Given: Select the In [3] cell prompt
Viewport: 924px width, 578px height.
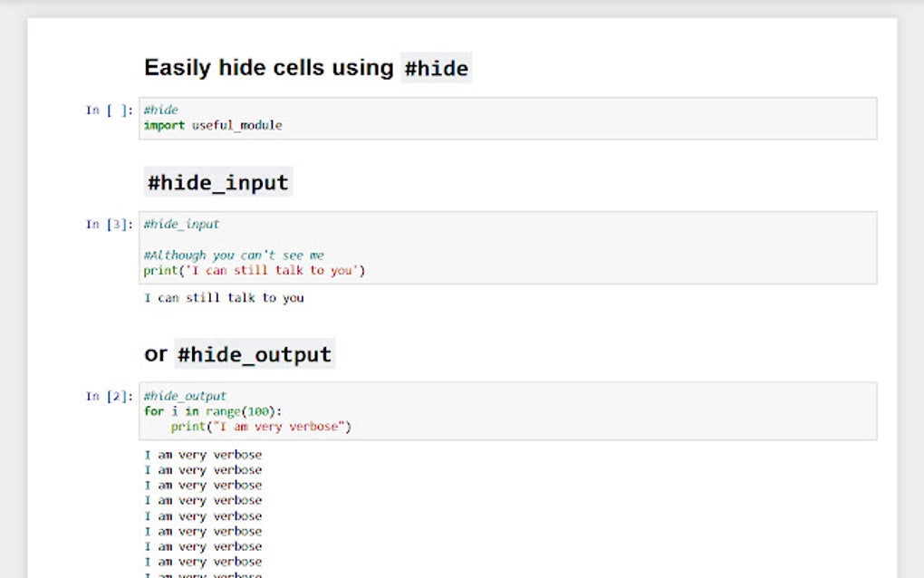Looking at the screenshot, I should coord(110,225).
